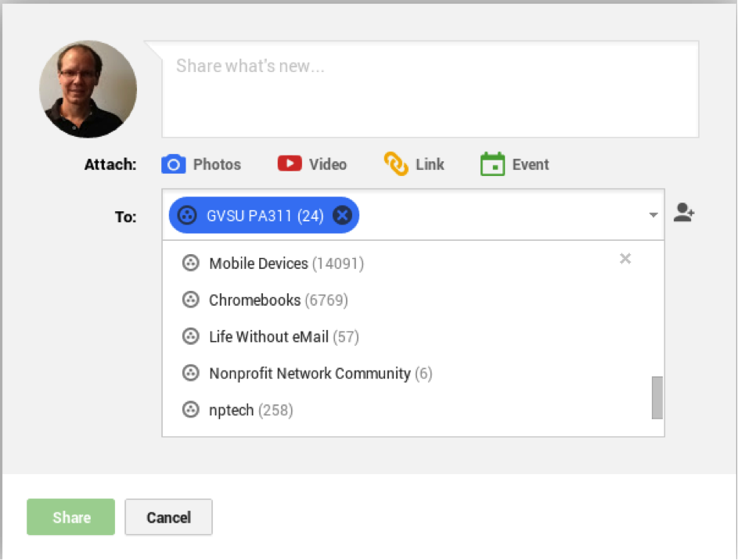Click the community icon beside nptech
738x560 pixels.
190,410
